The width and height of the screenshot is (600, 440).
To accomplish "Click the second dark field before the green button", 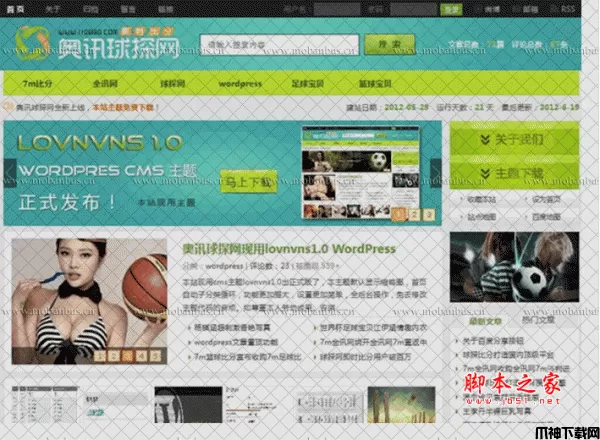I will pos(413,9).
